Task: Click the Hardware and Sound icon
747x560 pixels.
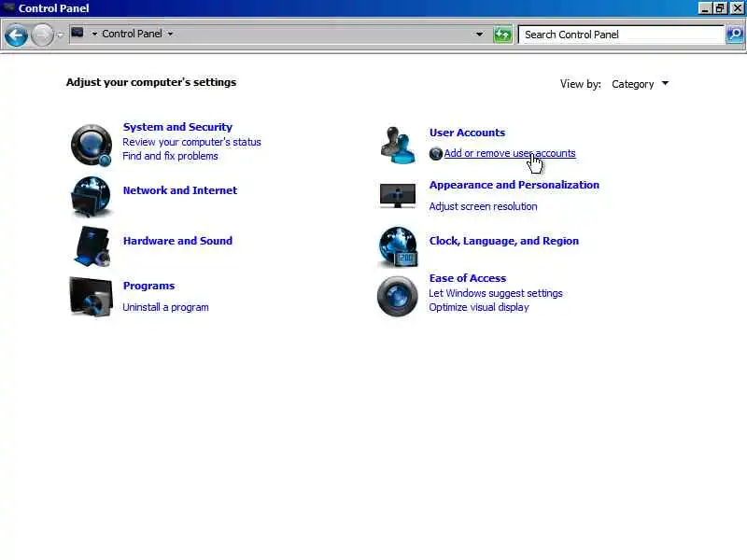Action: pyautogui.click(x=92, y=246)
